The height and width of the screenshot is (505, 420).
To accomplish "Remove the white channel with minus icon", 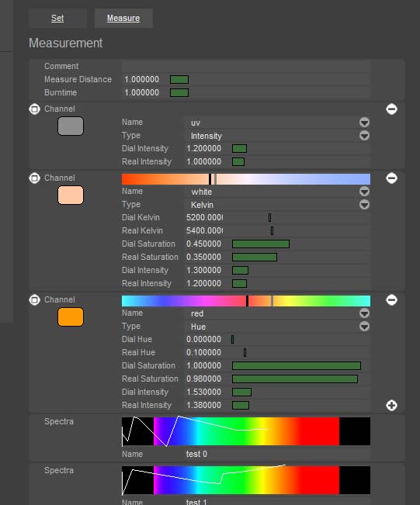I will point(391,178).
